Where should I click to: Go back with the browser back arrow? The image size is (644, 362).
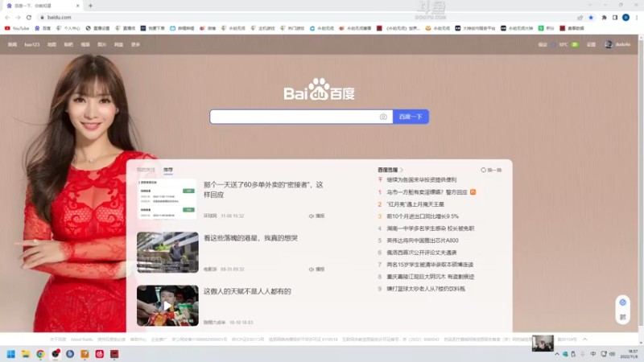point(7,17)
